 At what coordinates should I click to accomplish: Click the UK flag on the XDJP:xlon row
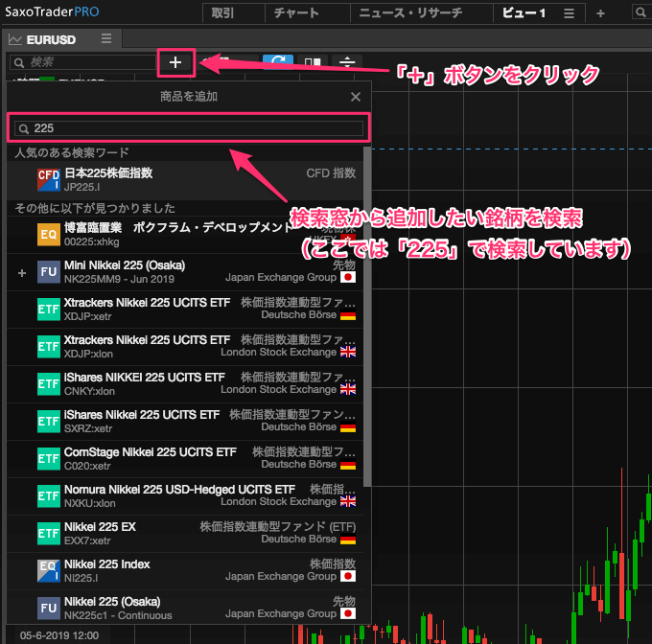coord(348,353)
